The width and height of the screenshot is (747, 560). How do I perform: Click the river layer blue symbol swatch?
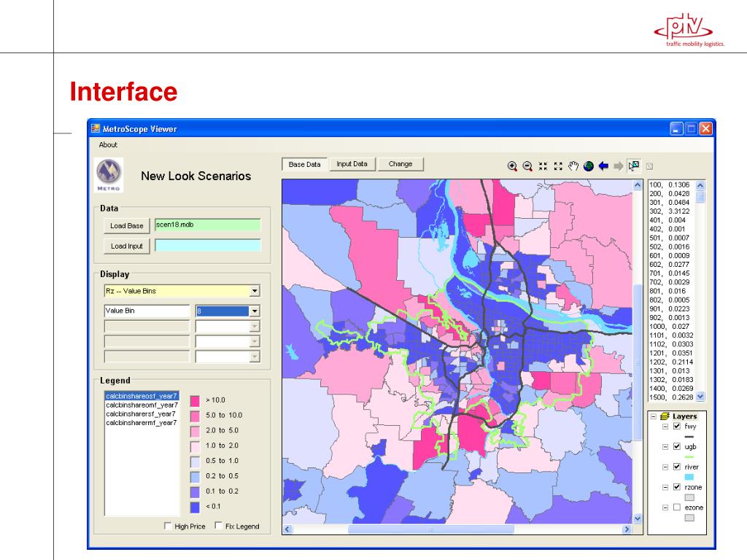point(689,477)
